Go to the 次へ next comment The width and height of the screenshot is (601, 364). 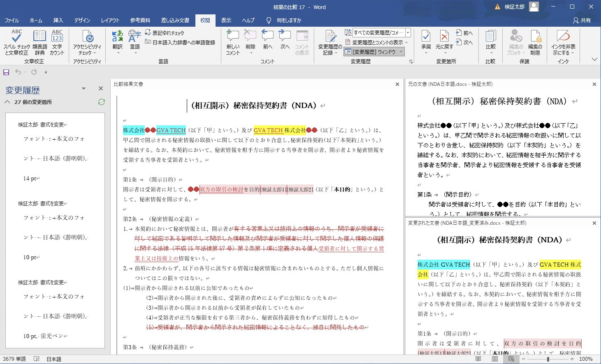[285, 40]
